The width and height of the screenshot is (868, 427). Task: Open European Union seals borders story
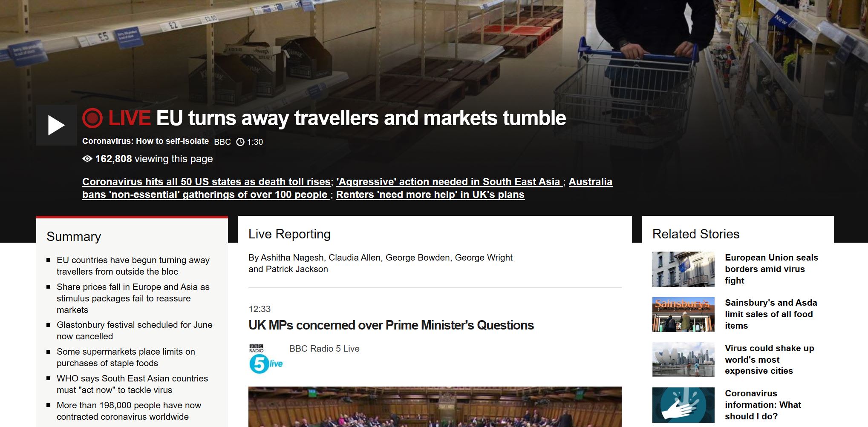771,269
